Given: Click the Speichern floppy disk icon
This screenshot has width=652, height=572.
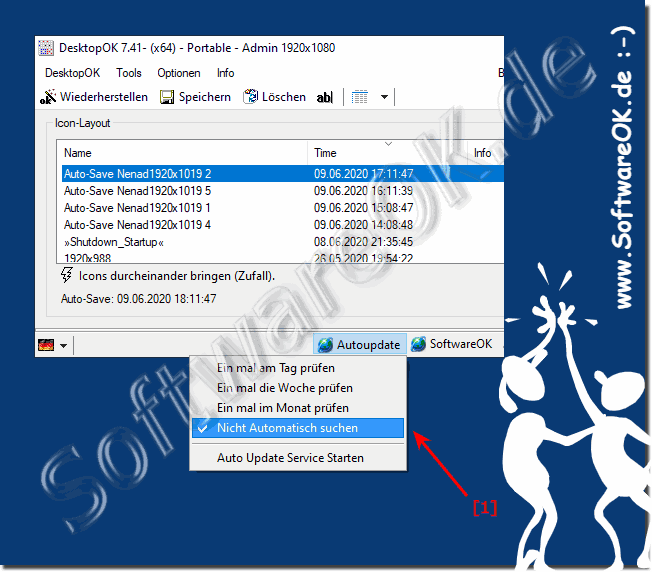Looking at the screenshot, I should (167, 97).
